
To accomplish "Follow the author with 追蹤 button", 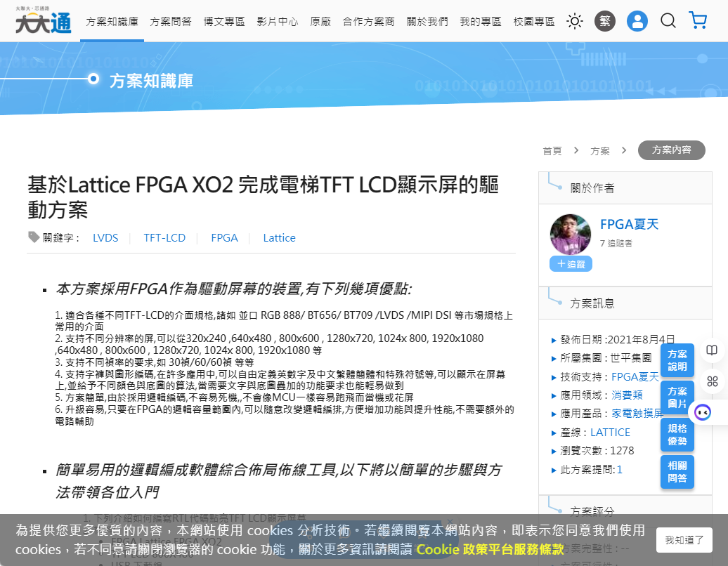I will [571, 264].
